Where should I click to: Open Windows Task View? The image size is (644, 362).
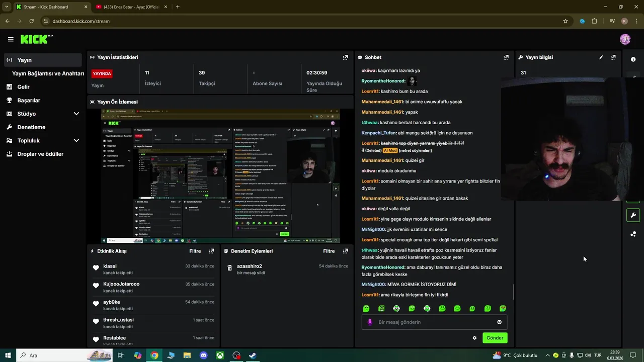click(x=121, y=355)
